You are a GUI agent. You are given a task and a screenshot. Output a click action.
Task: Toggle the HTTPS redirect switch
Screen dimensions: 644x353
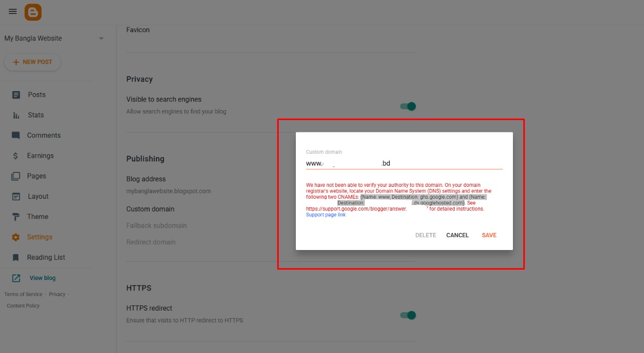(408, 315)
